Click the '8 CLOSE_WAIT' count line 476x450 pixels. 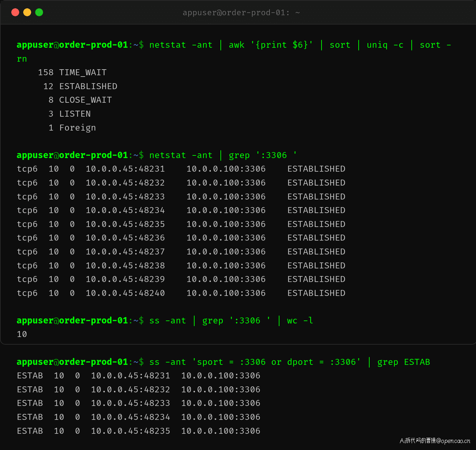tap(80, 100)
